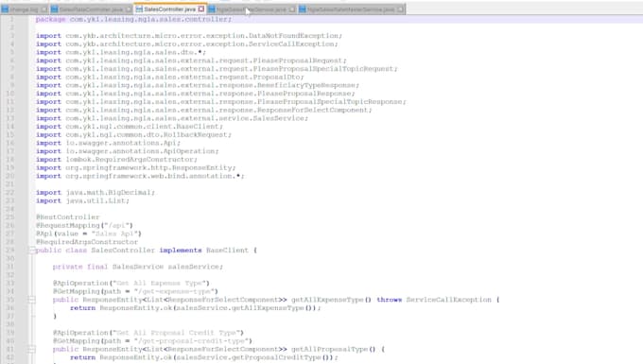
Task: Close the NglaSalesRateHelperService.java tab
Action: (400, 9)
